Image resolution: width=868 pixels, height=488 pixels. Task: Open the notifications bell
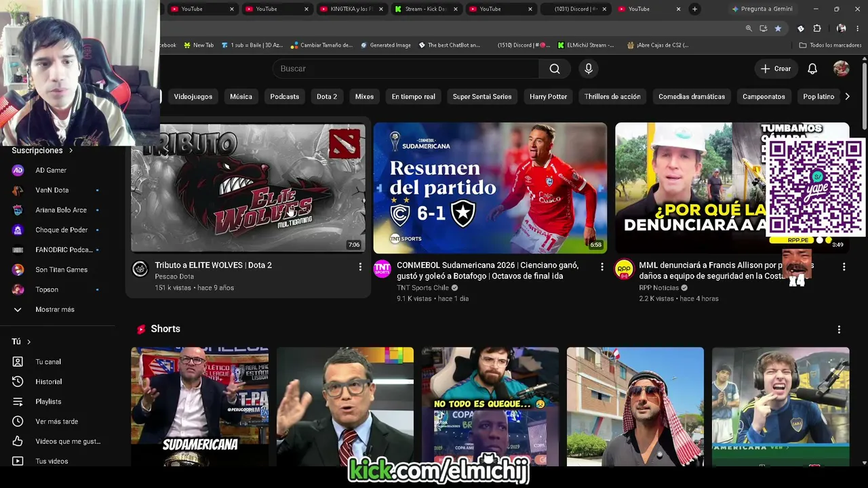point(812,68)
